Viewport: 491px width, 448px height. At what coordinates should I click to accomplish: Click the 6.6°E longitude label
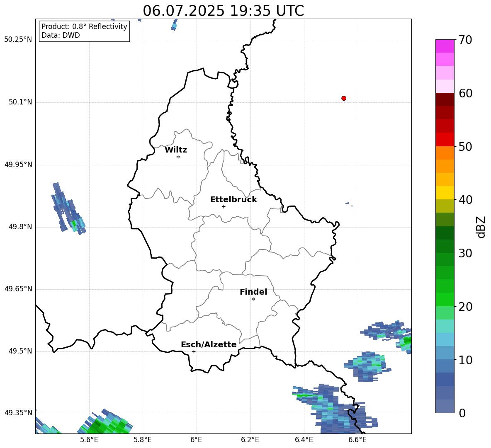[357, 440]
